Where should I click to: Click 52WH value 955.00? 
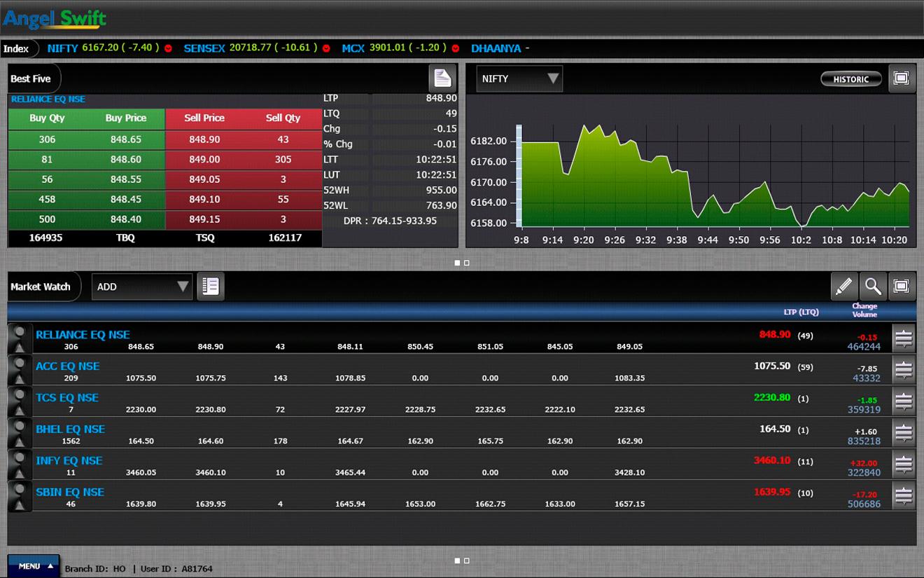coord(442,190)
